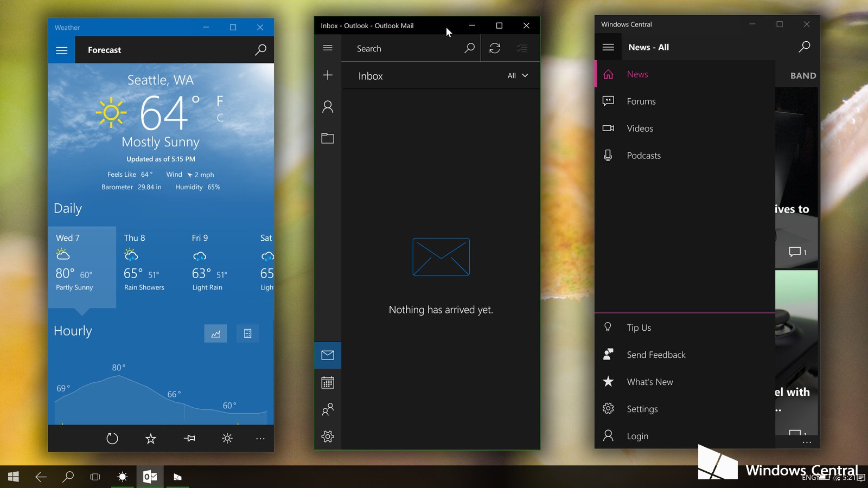Compose a new mail with the plus icon

[x=328, y=75]
